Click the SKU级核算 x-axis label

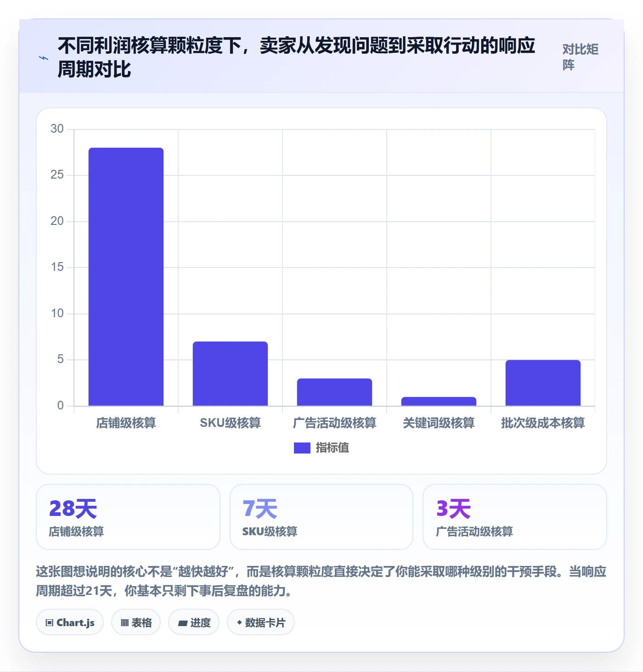click(230, 423)
